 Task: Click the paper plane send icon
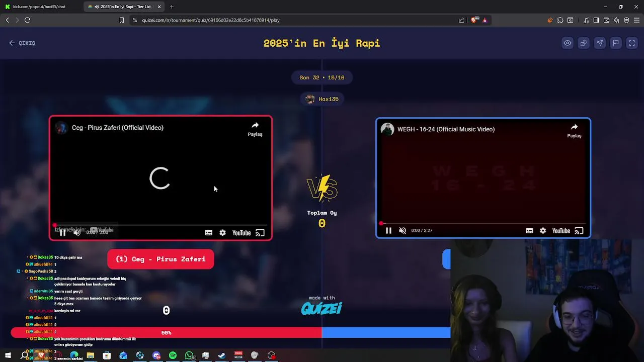600,43
